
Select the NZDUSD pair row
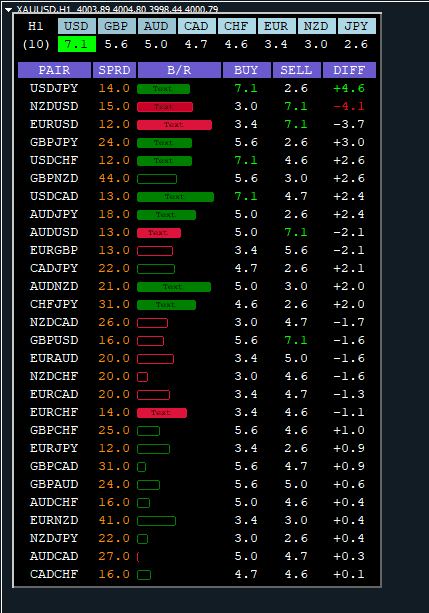(197, 106)
